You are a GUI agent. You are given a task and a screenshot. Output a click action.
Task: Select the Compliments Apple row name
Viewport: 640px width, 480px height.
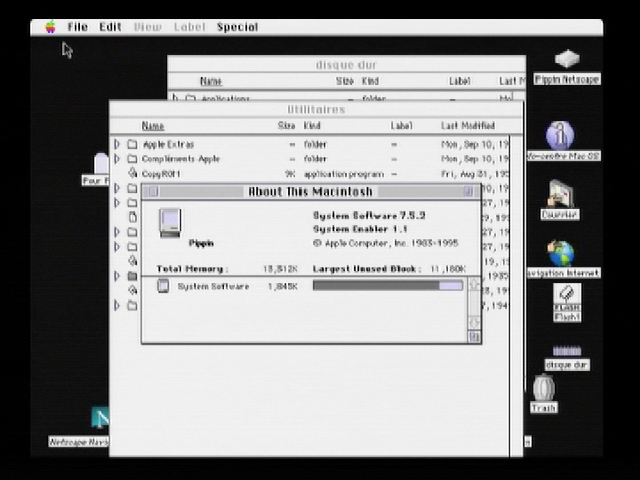pyautogui.click(x=181, y=159)
